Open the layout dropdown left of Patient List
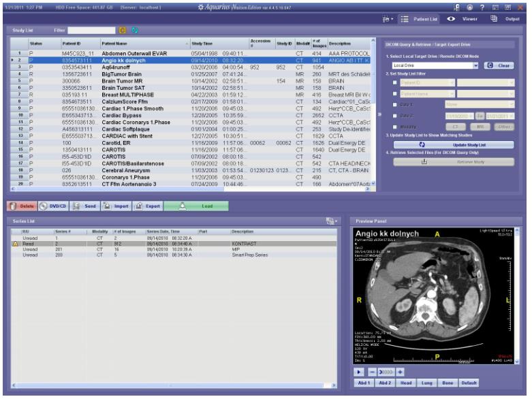 tap(388, 19)
